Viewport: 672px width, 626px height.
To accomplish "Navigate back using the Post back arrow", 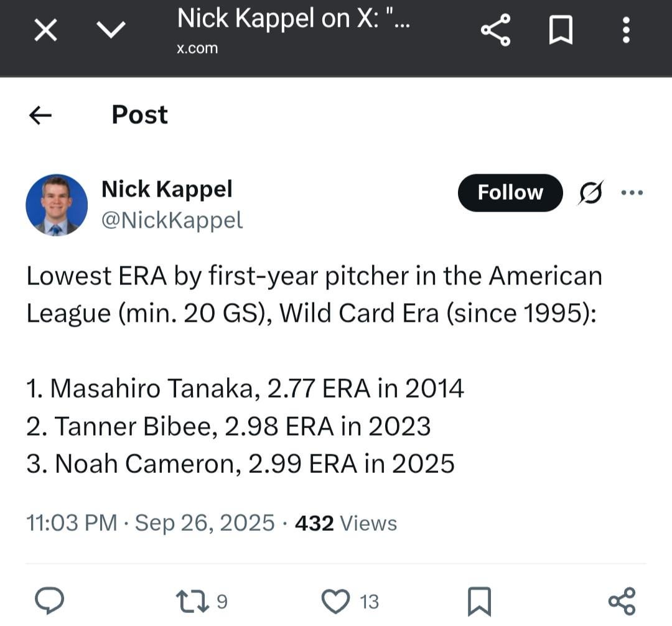I will (39, 114).
